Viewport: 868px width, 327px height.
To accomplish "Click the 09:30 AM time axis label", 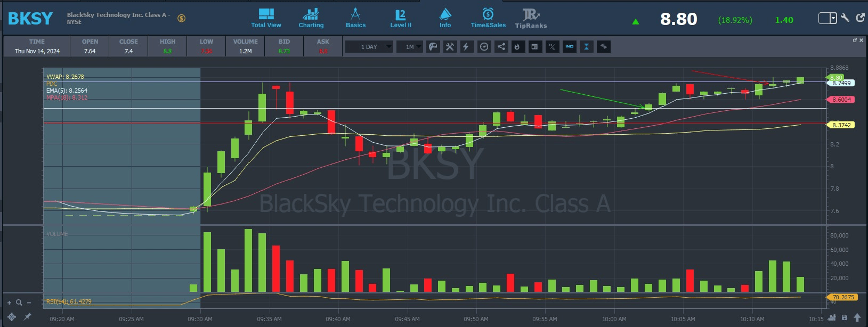I will click(200, 319).
